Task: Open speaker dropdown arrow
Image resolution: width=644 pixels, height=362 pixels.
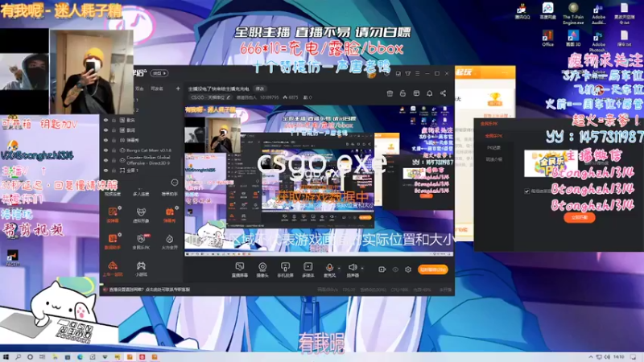Action: 361,268
